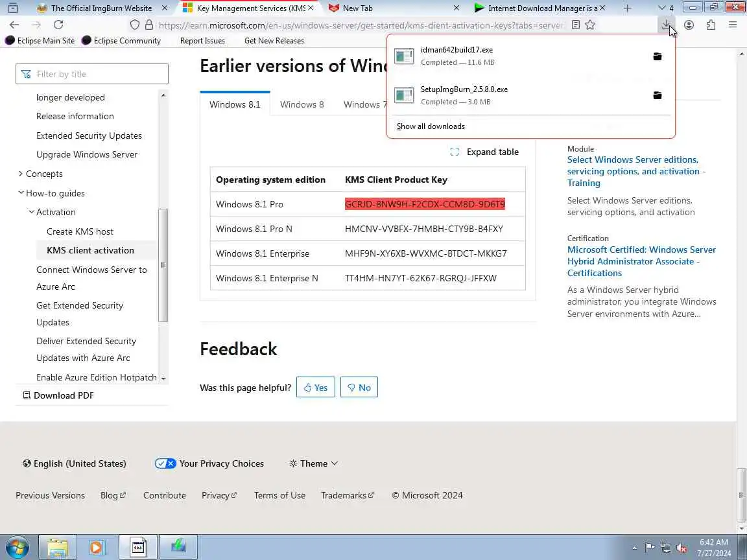Click the padlock site info icon
Viewport: 747px width, 560px height.
[149, 25]
